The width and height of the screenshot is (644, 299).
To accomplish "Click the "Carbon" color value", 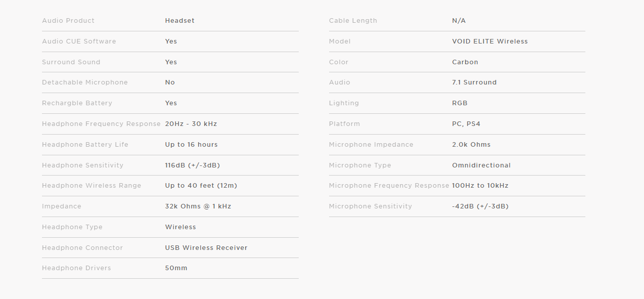I will click(465, 62).
